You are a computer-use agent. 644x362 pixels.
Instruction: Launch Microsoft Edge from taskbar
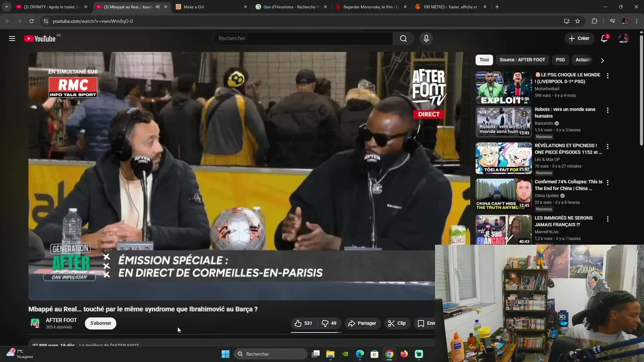pos(360,354)
